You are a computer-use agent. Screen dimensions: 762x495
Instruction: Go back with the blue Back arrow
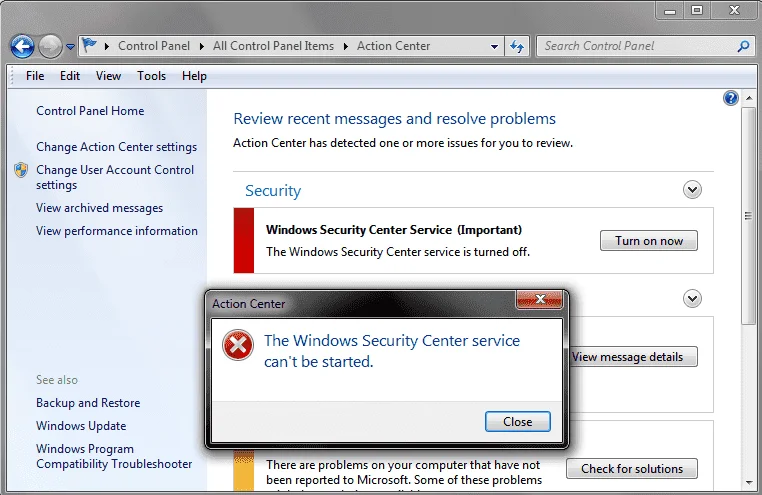pyautogui.click(x=22, y=47)
